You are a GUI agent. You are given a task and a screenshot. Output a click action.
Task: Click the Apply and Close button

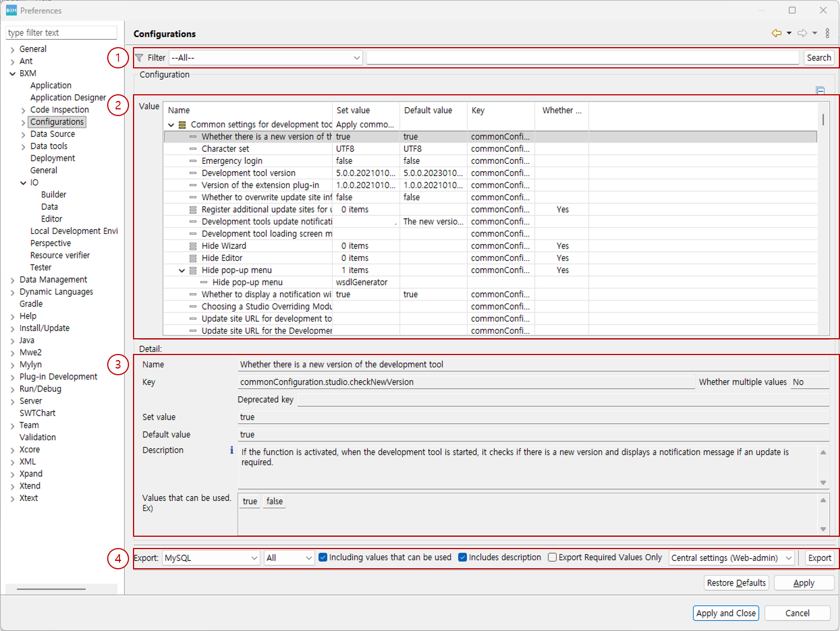click(726, 613)
